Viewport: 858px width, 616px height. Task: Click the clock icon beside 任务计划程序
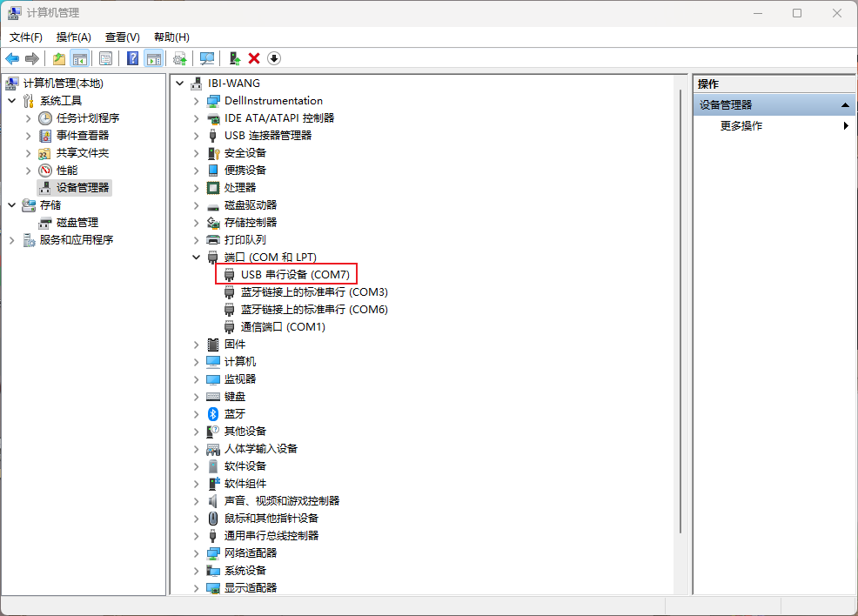[45, 118]
